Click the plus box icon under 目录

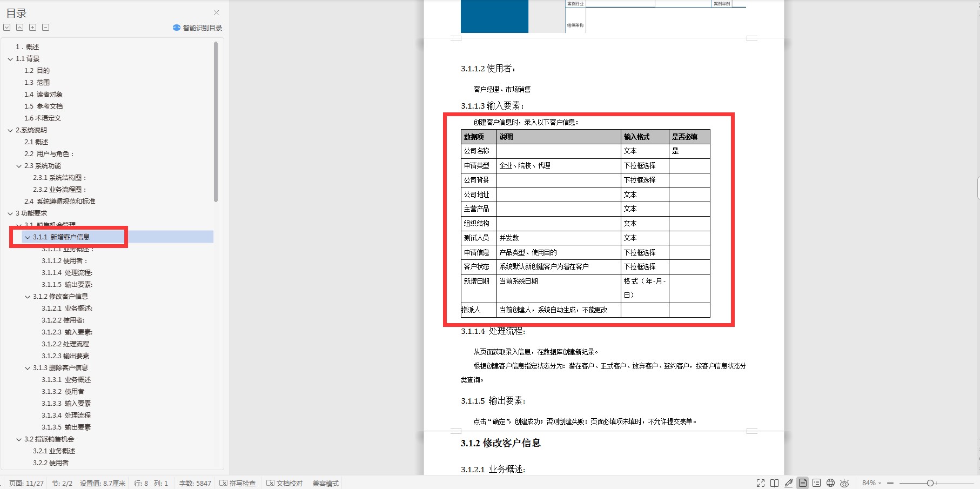pos(32,28)
